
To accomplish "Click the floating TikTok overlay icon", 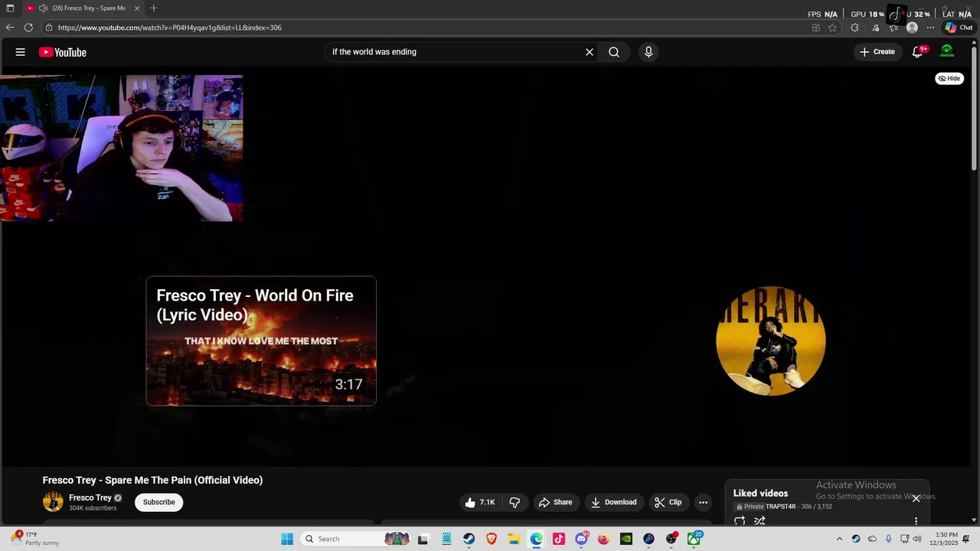I will pos(897,14).
